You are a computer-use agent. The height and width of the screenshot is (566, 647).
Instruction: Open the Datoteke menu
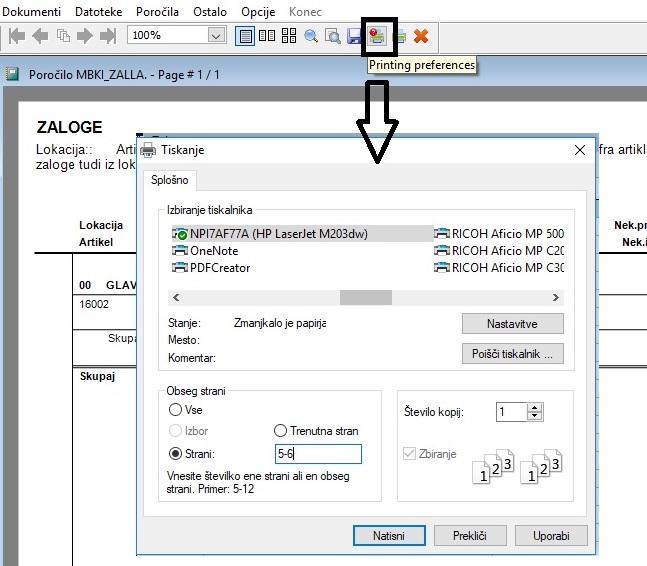click(99, 12)
